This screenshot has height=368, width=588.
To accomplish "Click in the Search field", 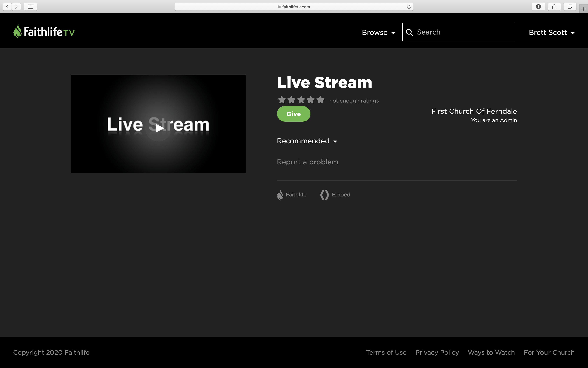I will [x=458, y=32].
